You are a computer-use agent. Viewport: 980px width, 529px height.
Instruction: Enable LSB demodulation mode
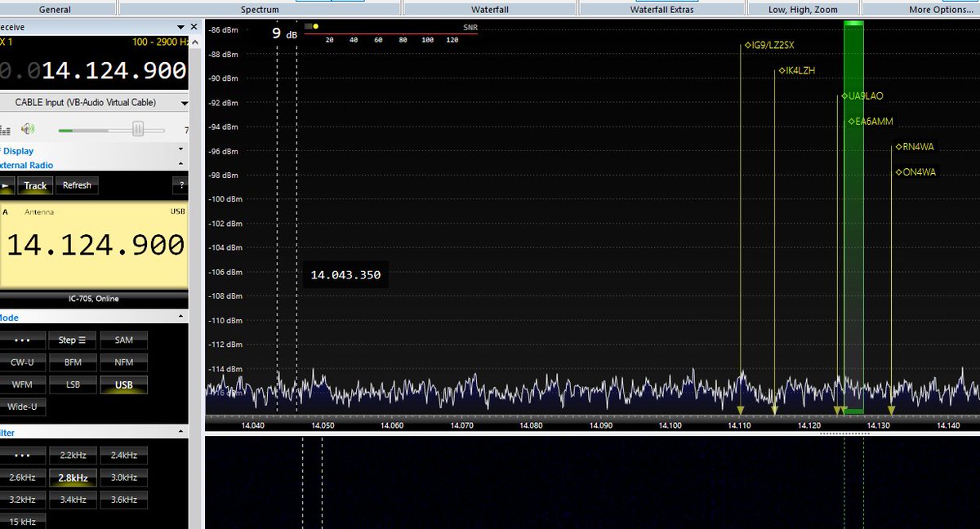pos(73,384)
